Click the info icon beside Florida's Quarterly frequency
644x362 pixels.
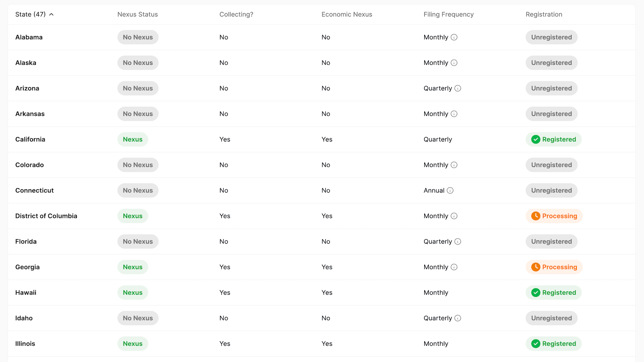click(x=458, y=241)
